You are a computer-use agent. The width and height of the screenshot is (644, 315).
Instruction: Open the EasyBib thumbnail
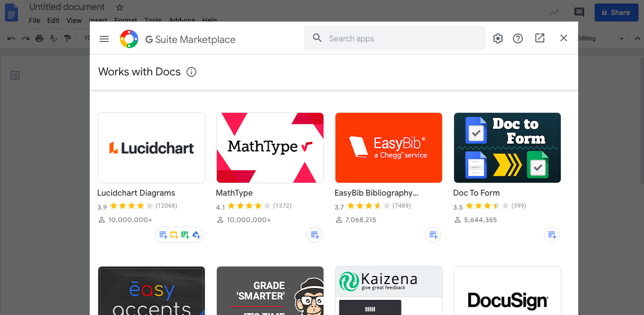[x=389, y=148]
